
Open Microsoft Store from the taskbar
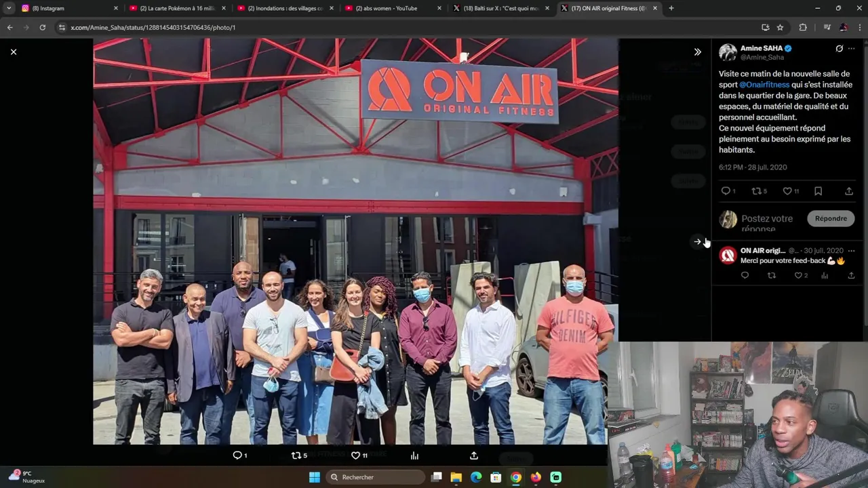pyautogui.click(x=496, y=477)
